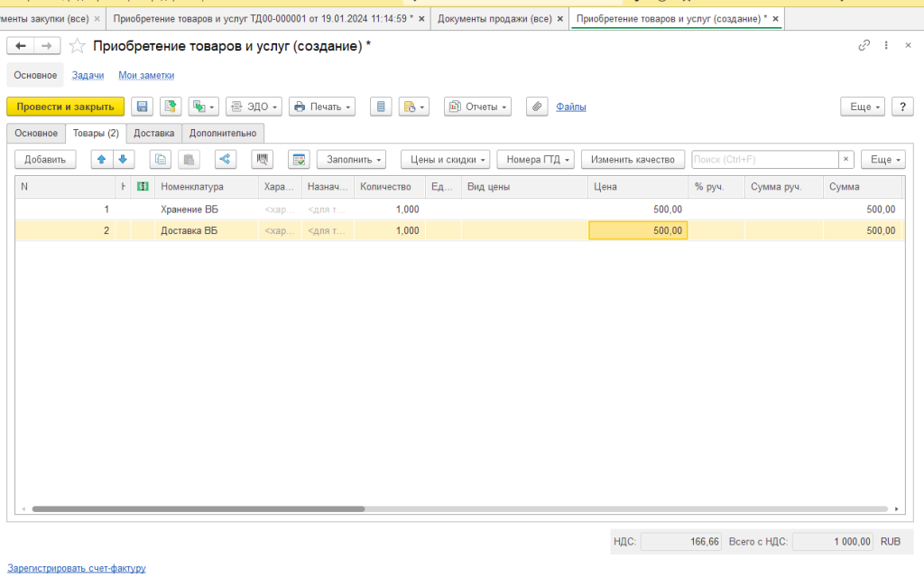This screenshot has width=924, height=578.
Task: Click Провести и закрыть
Action: (x=65, y=107)
